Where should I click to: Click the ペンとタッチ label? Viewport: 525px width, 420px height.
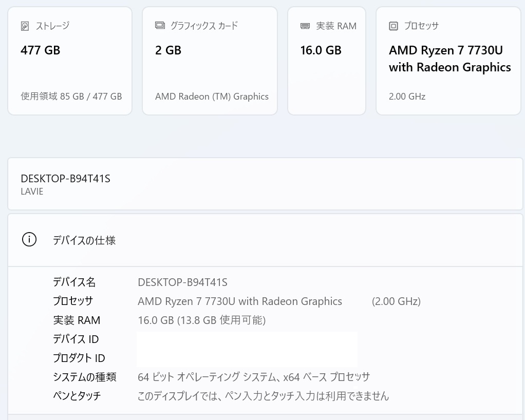pos(77,396)
